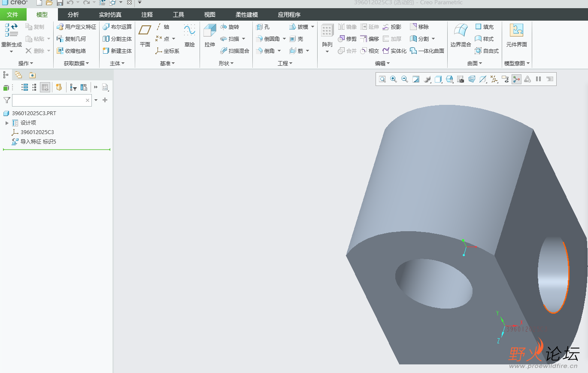Click Zoom In in the graphics toolbar
The height and width of the screenshot is (373, 588).
[393, 79]
